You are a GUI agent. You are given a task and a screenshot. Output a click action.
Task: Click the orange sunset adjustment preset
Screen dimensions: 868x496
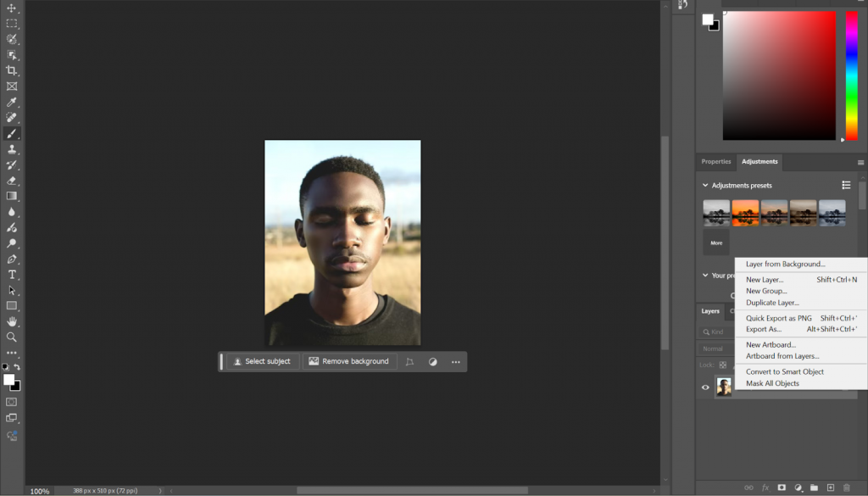pos(745,213)
